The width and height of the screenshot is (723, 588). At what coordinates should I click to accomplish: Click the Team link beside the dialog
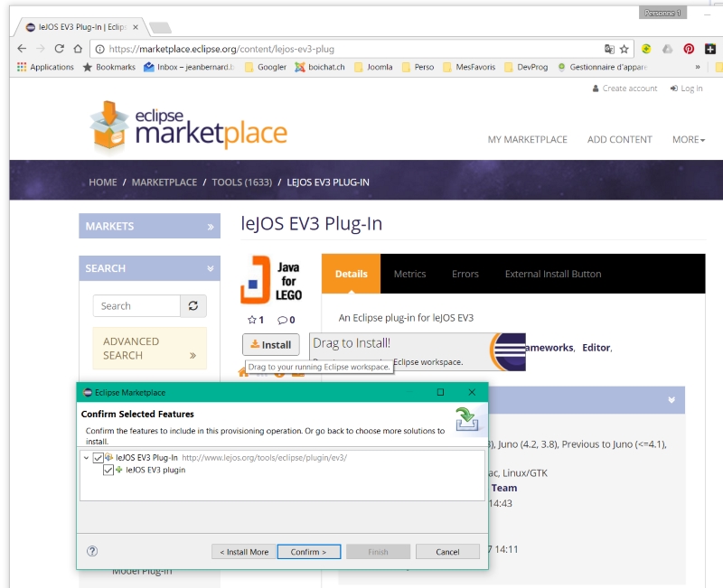(x=504, y=488)
